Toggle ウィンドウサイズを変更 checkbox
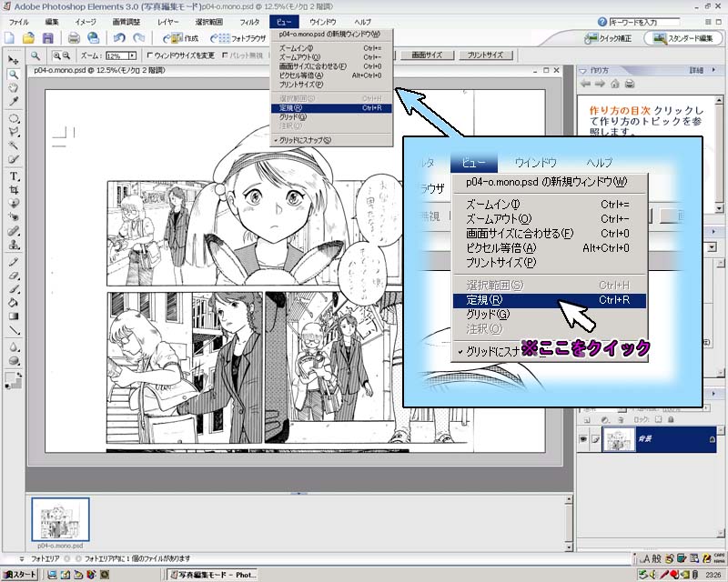Image resolution: width=728 pixels, height=582 pixels. pos(149,55)
